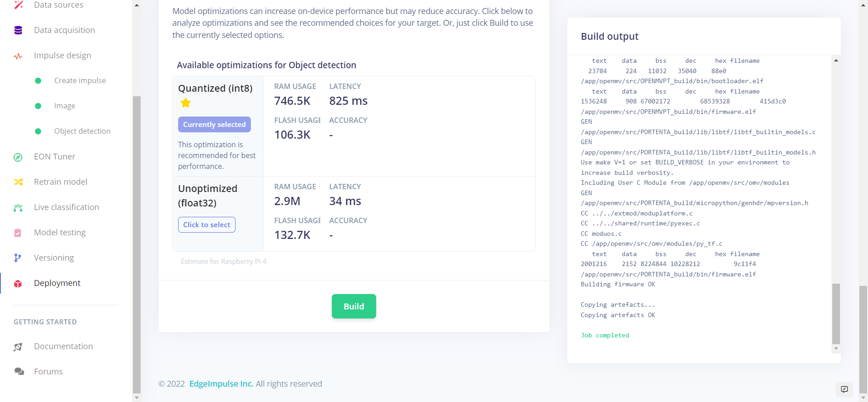Click the Live classification icon
The height and width of the screenshot is (402, 868).
point(18,208)
